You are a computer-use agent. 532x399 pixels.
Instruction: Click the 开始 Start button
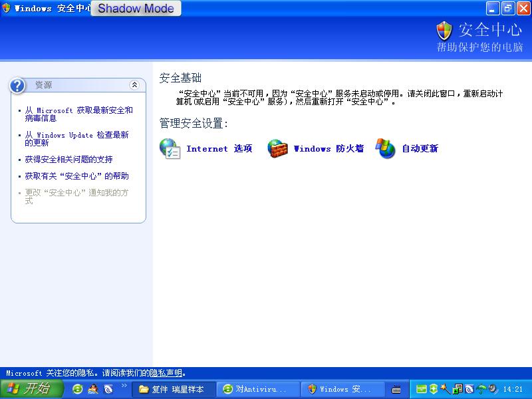click(x=31, y=389)
